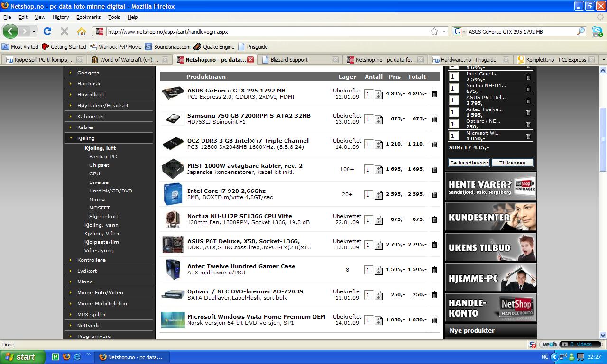Open Kundesenter banner
The width and height of the screenshot is (607, 364).
490,217
